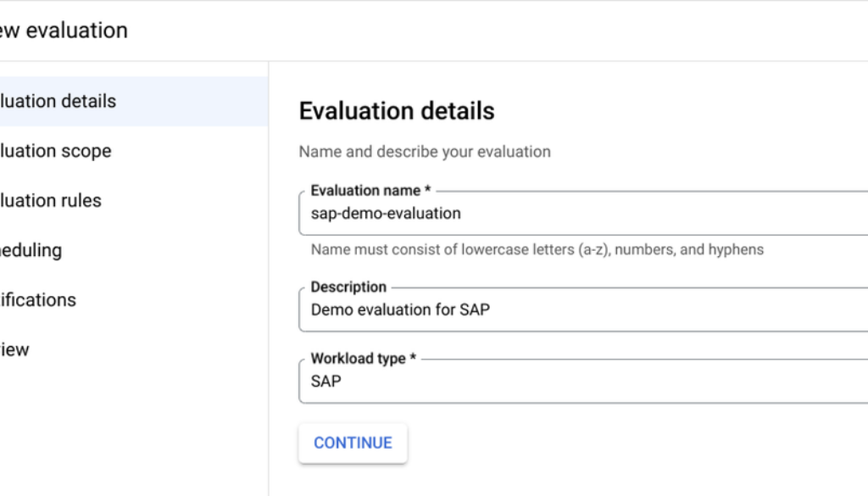Click the 'sap-demo-evaluation' text in name field
868x496 pixels.
pos(386,214)
